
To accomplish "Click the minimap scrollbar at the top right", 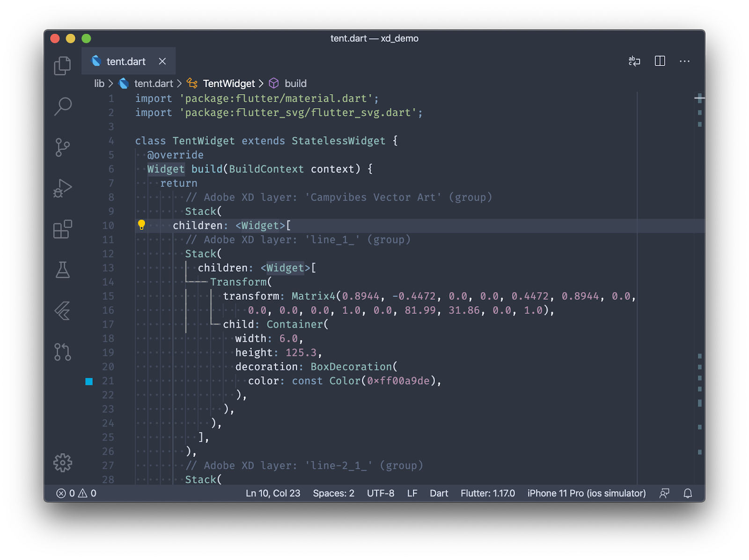I will click(x=699, y=98).
